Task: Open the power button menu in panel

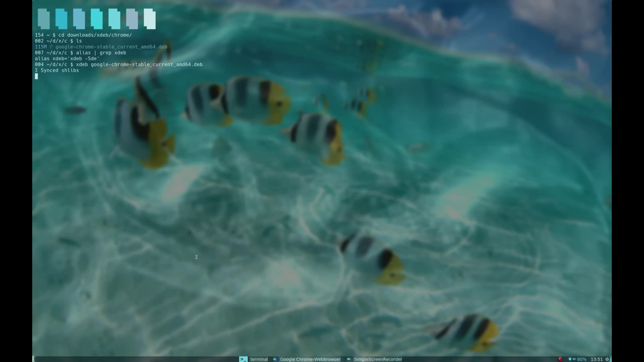Action: pos(607,359)
